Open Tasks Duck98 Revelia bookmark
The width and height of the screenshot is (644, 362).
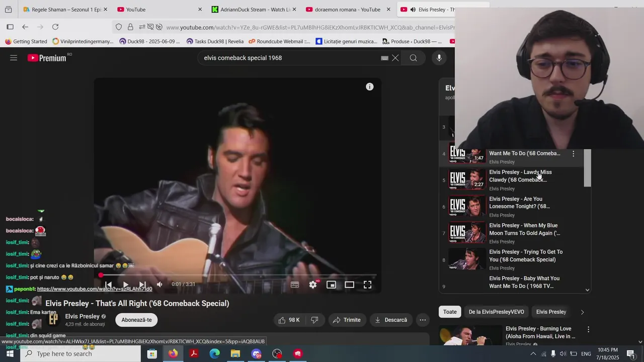point(215,42)
